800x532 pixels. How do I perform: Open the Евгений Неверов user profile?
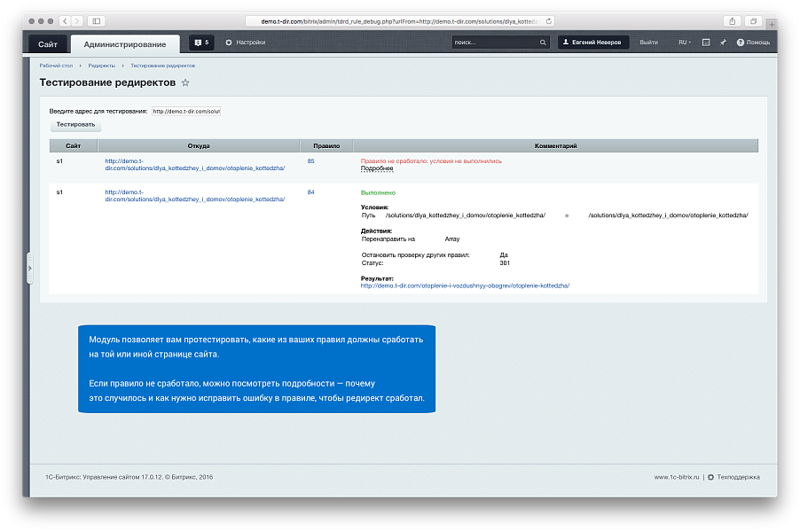coord(593,43)
